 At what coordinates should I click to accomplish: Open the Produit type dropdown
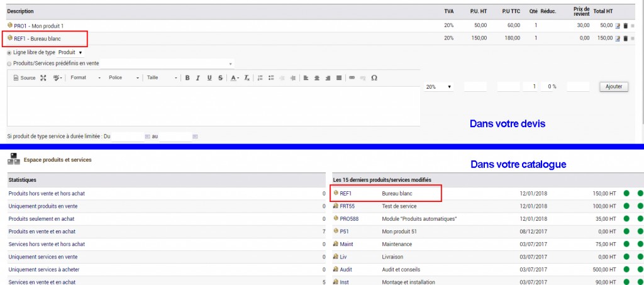coord(70,53)
